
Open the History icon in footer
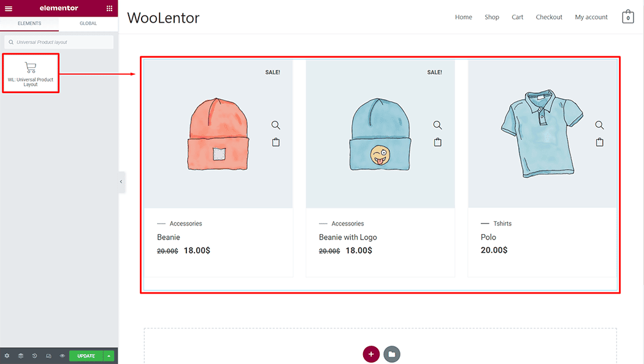tap(34, 356)
